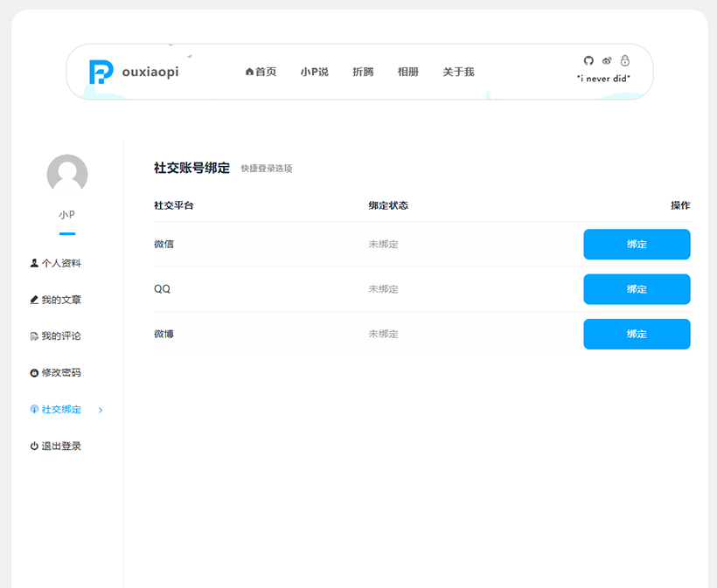717x588 pixels.
Task: Open the 相册 album menu item
Action: 408,72
